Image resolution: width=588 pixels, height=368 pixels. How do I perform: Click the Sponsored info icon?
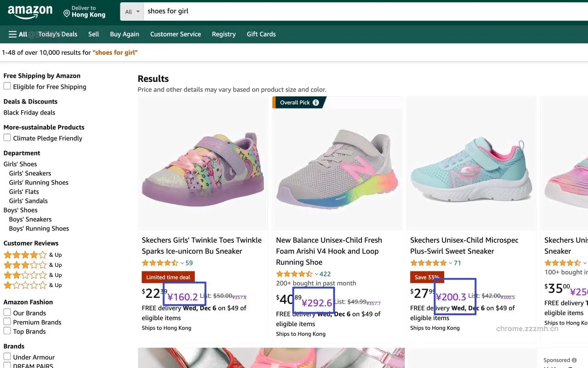click(574, 360)
